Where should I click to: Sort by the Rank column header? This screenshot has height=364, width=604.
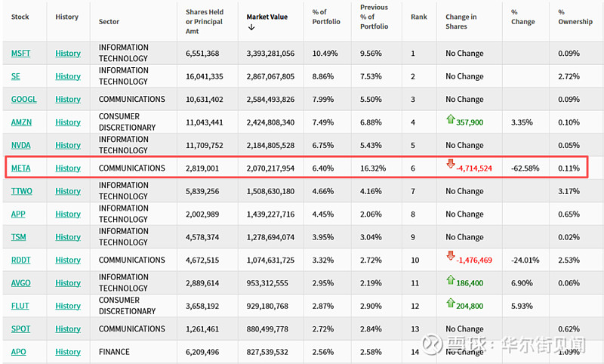(419, 17)
